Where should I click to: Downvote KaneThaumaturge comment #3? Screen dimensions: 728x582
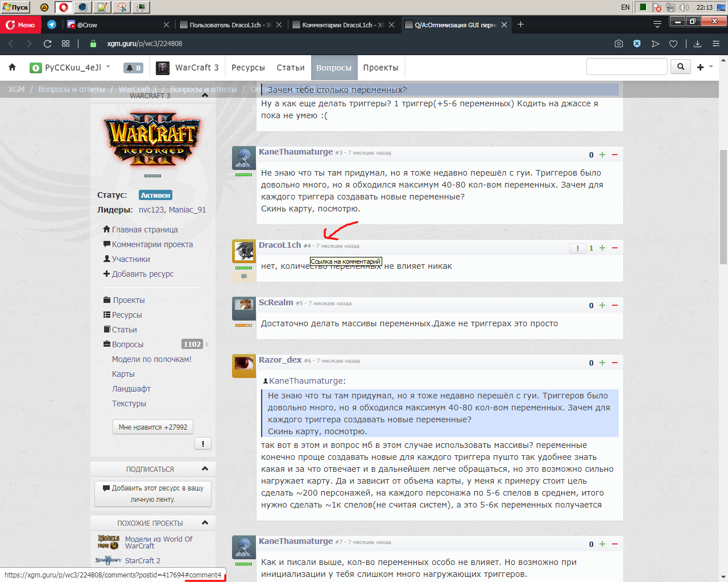[x=615, y=155]
